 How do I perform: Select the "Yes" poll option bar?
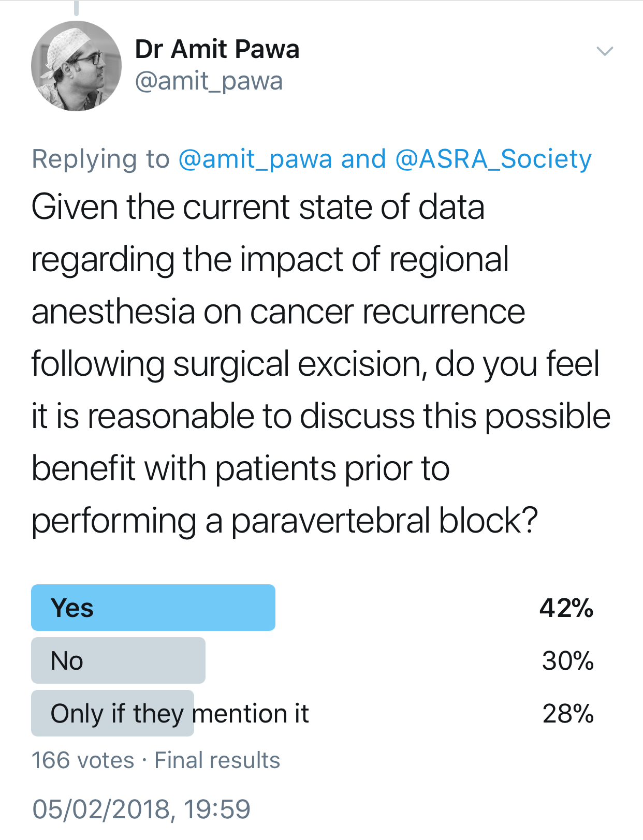coord(153,608)
